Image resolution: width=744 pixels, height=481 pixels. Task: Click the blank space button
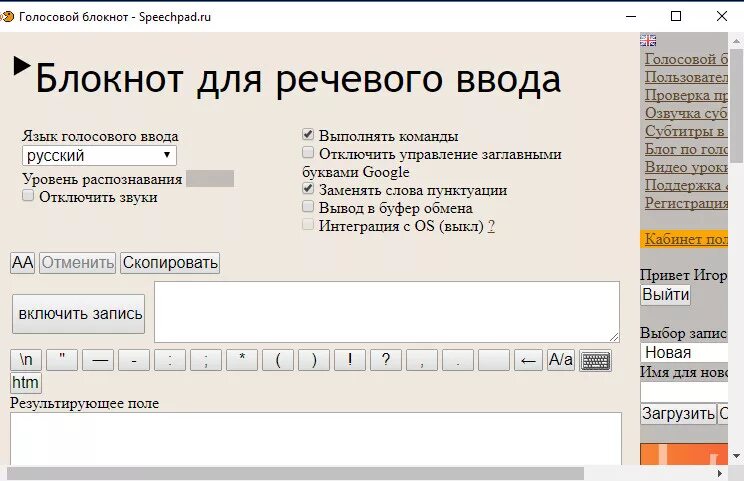(494, 360)
